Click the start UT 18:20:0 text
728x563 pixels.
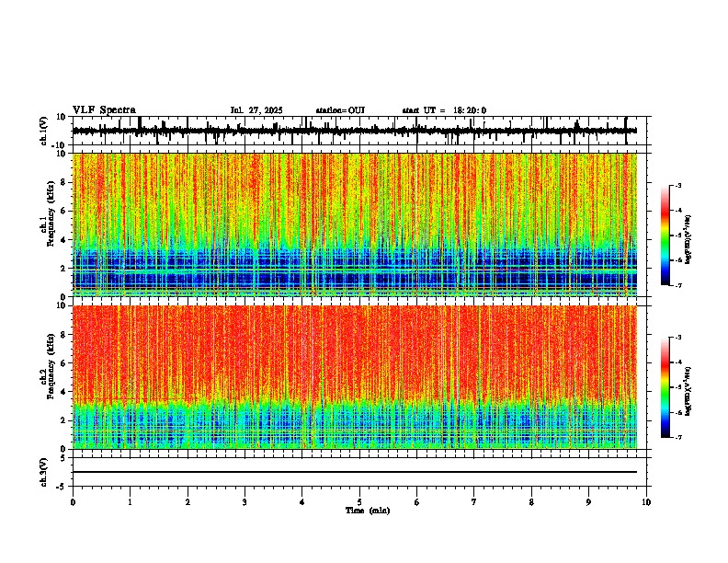tap(444, 110)
